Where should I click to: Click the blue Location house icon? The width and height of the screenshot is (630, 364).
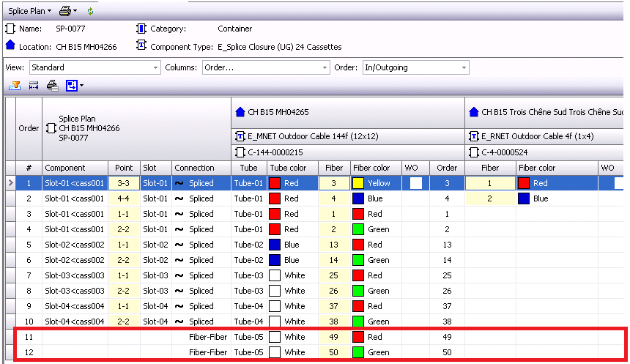coord(10,45)
